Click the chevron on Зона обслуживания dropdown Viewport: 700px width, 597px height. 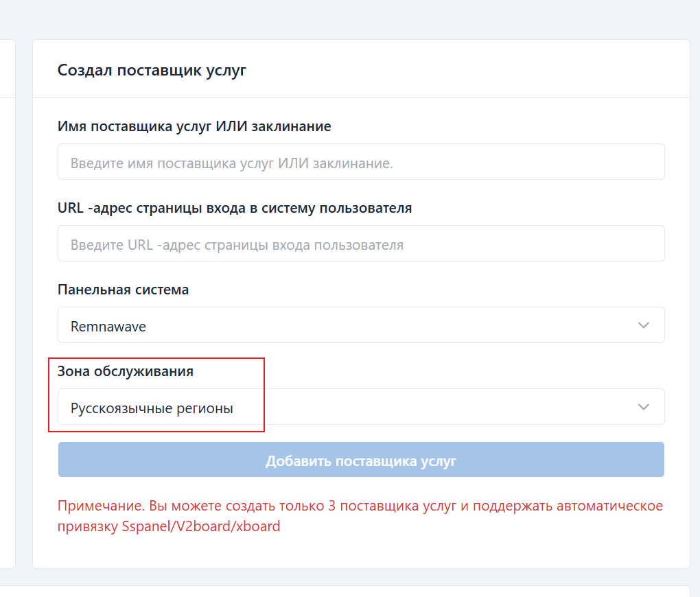point(644,406)
